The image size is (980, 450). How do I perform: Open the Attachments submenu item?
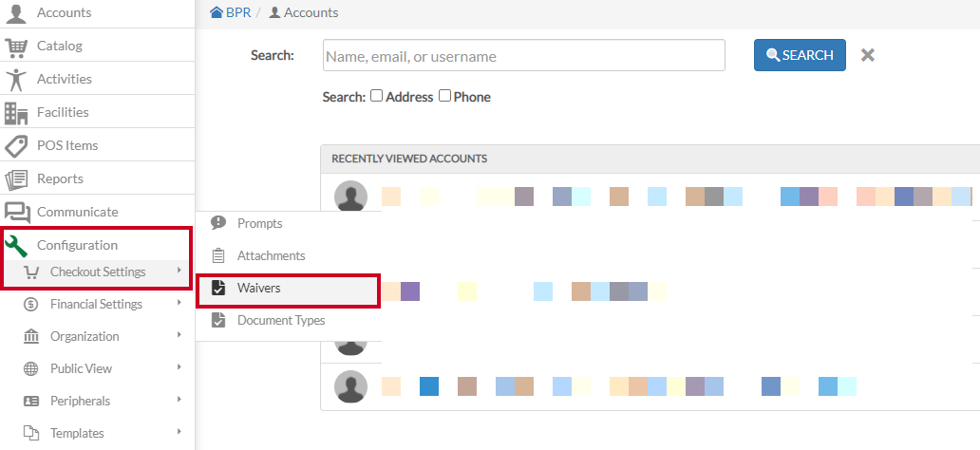click(288, 255)
